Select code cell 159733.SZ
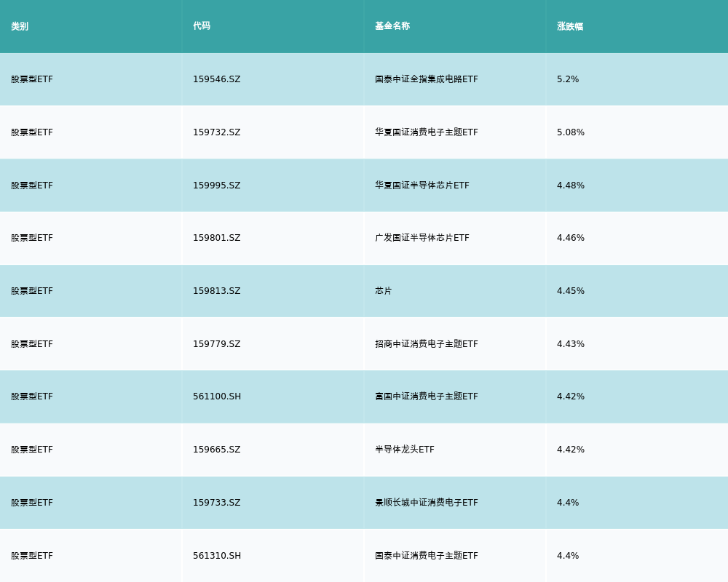728x582 pixels. pos(217,503)
